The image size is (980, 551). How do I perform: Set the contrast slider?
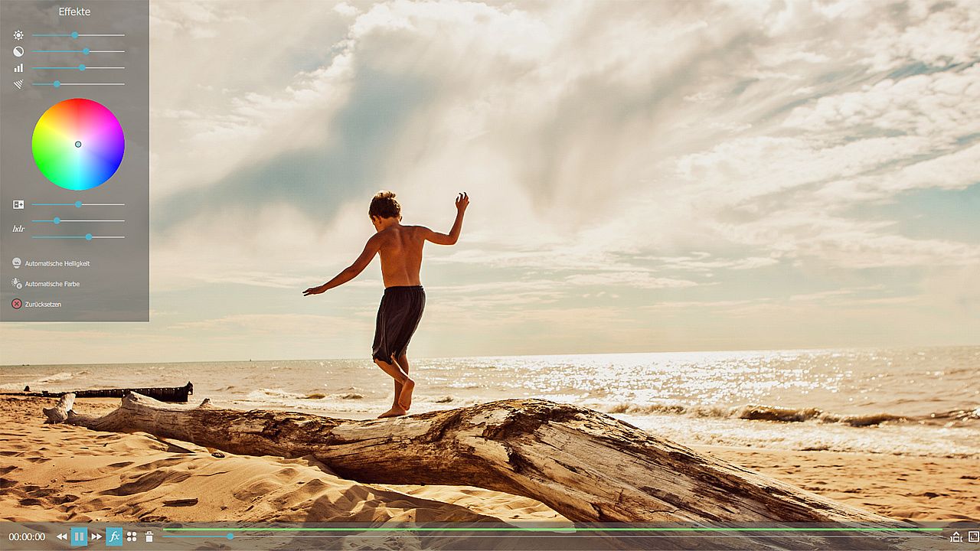78,51
